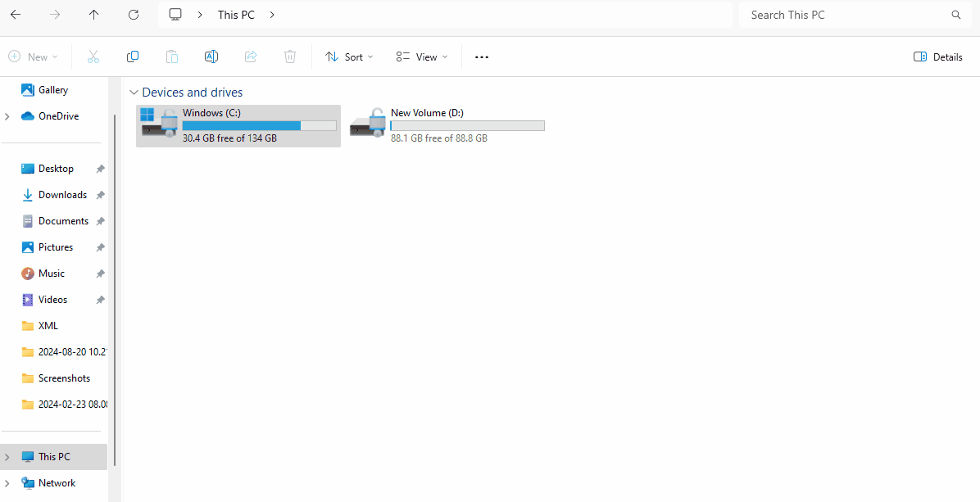Expand the OneDrive tree node
This screenshot has height=502, width=980.
click(x=7, y=116)
